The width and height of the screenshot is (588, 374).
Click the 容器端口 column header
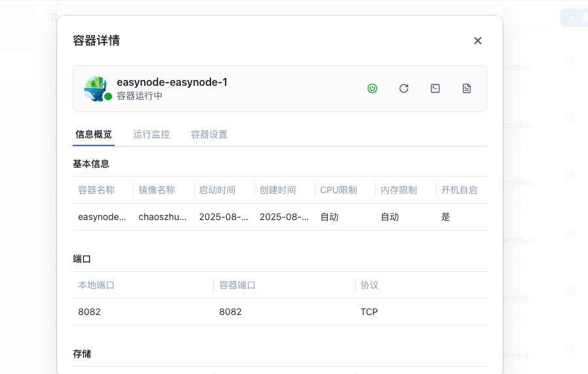237,285
